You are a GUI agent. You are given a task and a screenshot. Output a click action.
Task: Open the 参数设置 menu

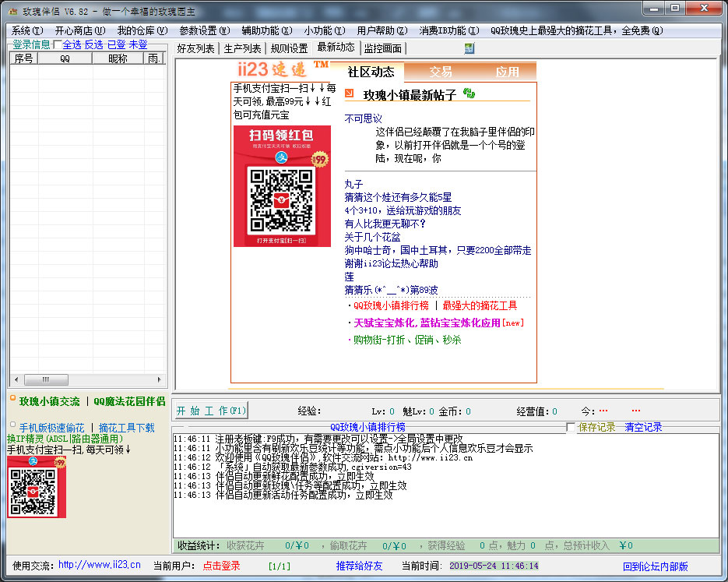pos(204,30)
